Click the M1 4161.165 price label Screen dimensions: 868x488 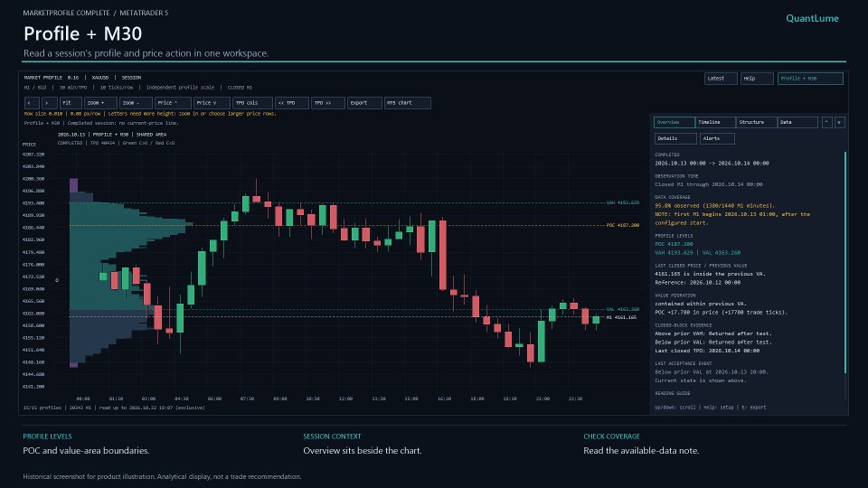pyautogui.click(x=622, y=317)
